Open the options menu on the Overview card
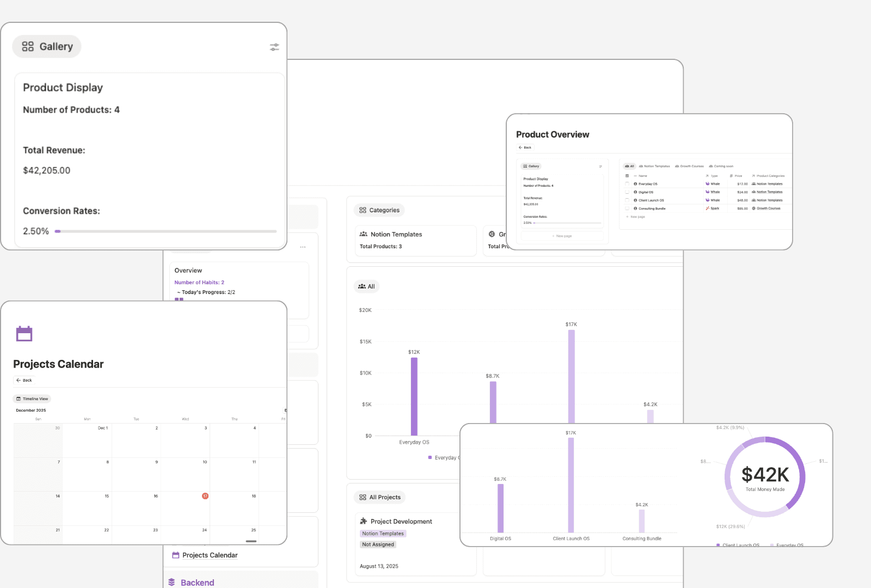The width and height of the screenshot is (871, 588). point(303,247)
